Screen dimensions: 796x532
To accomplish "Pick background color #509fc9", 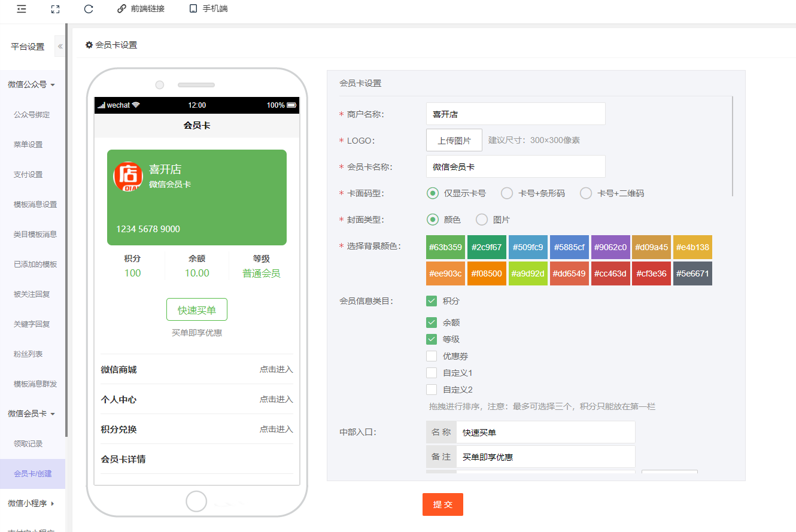I will 528,247.
